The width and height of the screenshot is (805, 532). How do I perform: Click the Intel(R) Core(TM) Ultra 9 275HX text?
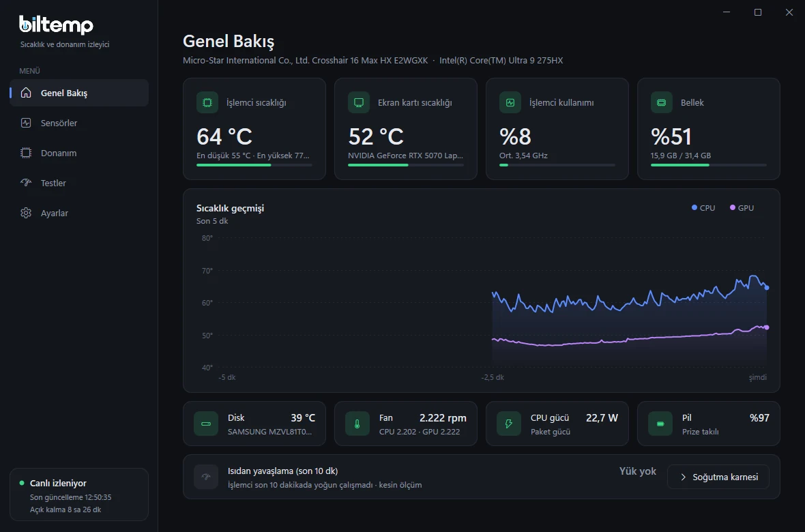click(501, 60)
